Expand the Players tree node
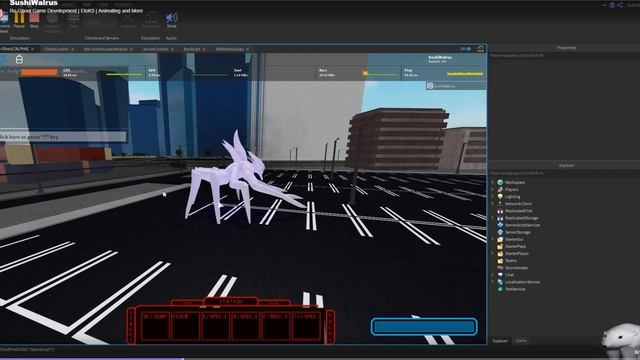The width and height of the screenshot is (640, 360). (x=493, y=189)
